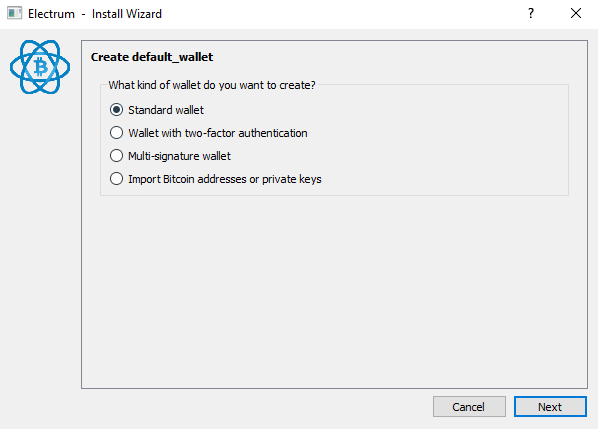Select the Standard wallet radio button
The image size is (598, 429).
click(116, 110)
